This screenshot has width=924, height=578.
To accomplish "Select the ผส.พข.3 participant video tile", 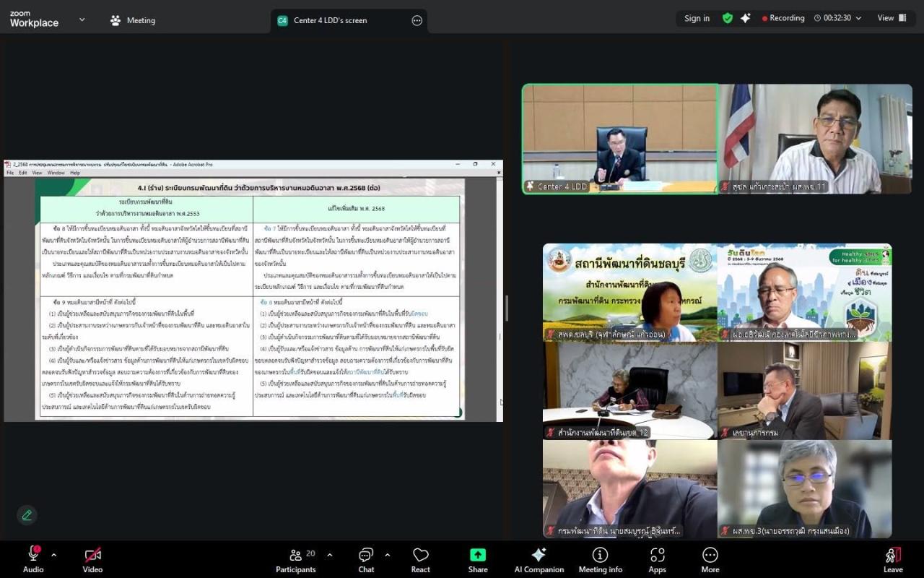I will click(x=804, y=489).
